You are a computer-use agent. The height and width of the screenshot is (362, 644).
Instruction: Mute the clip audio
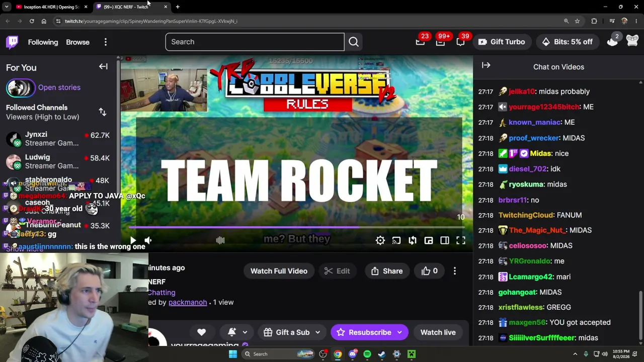point(148,241)
